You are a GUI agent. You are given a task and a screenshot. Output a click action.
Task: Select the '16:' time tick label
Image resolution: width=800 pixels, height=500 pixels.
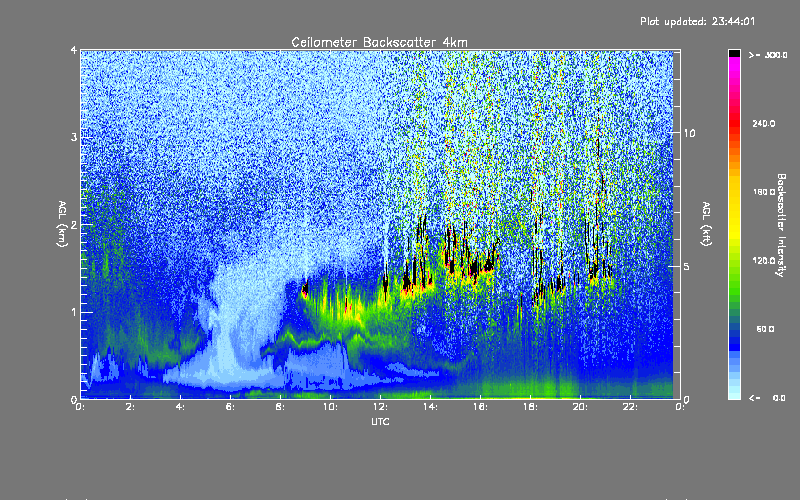[x=480, y=407]
